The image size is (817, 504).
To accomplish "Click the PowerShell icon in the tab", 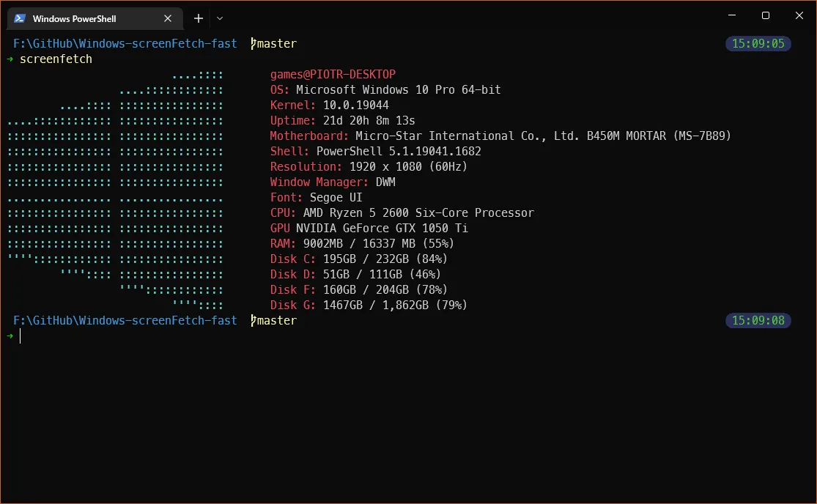I will point(20,18).
